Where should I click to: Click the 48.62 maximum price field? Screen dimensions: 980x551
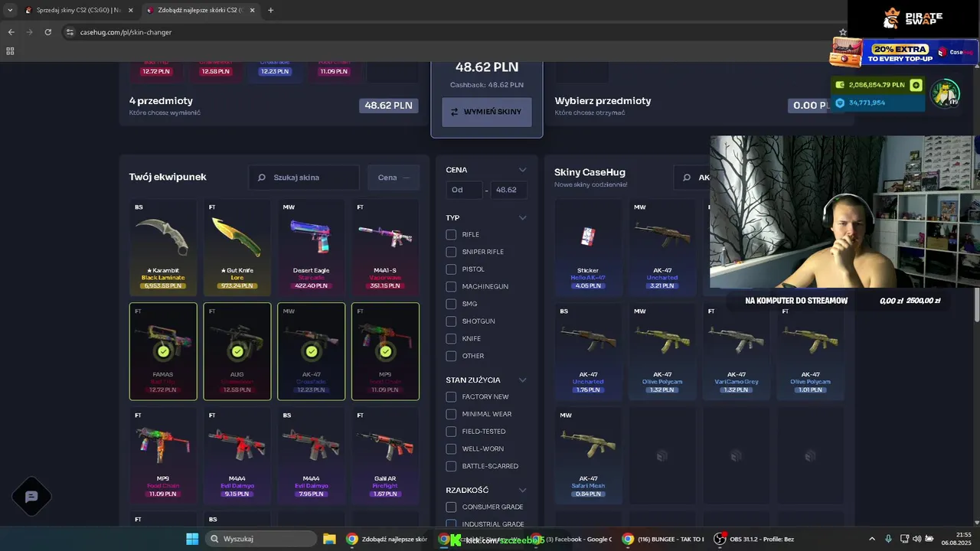pyautogui.click(x=508, y=190)
